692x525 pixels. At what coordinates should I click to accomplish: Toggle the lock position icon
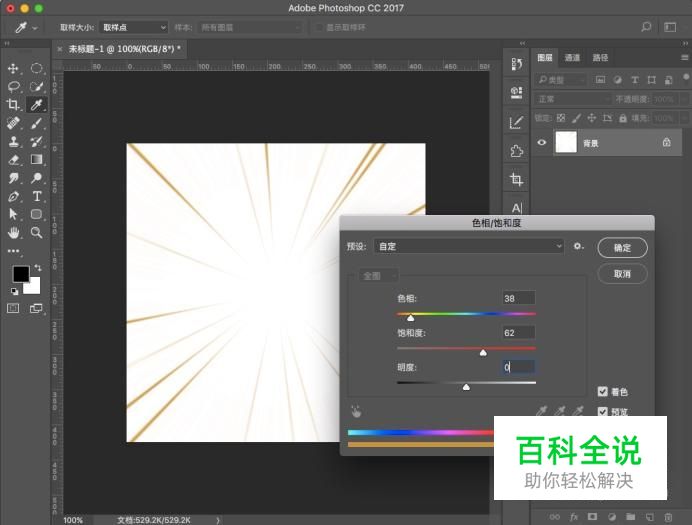pyautogui.click(x=591, y=118)
